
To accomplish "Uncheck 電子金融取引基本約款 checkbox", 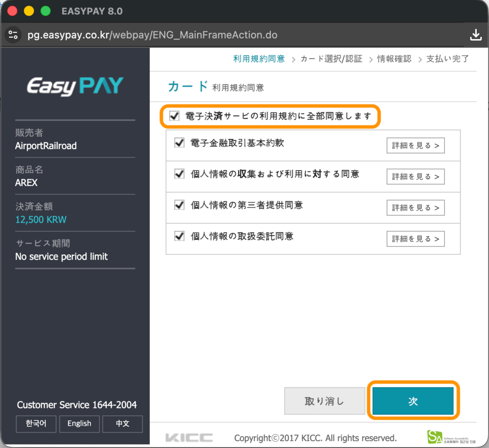I will click(x=179, y=143).
